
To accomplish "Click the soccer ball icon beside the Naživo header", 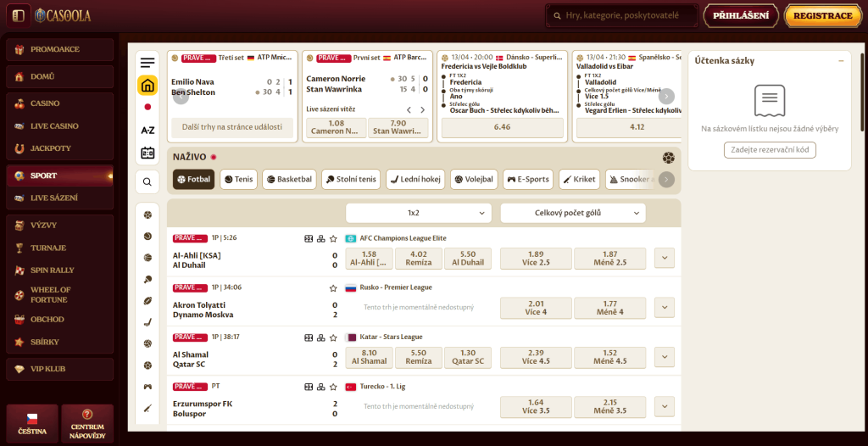I will [669, 157].
